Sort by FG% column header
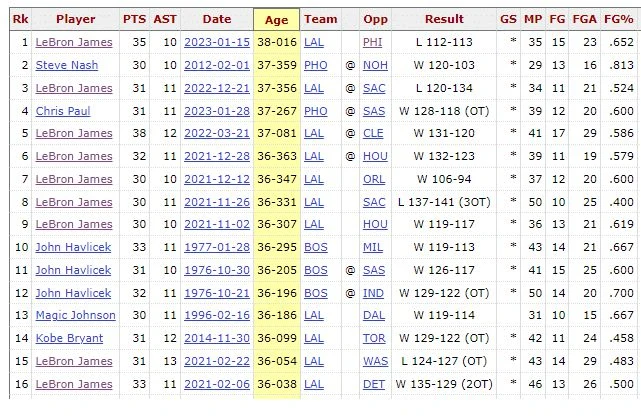The image size is (641, 420). 619,19
